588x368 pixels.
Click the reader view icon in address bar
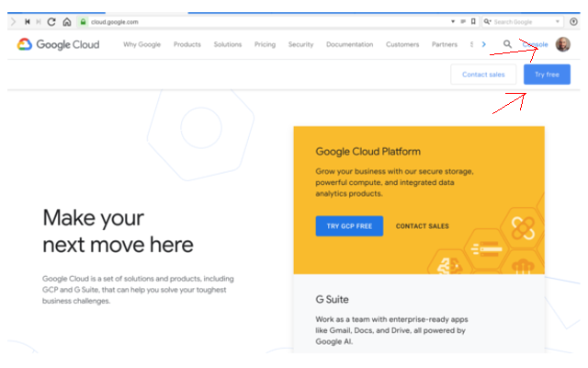click(x=463, y=22)
